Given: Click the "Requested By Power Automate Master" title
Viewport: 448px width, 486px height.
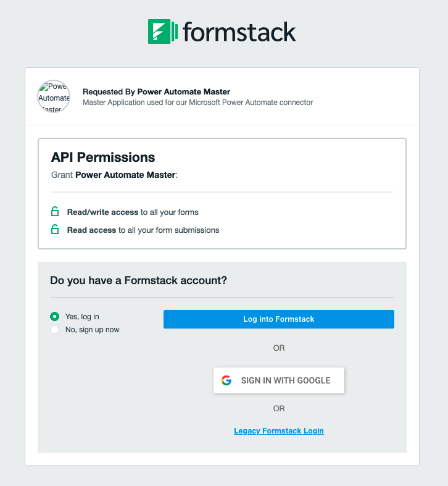Looking at the screenshot, I should click(156, 91).
